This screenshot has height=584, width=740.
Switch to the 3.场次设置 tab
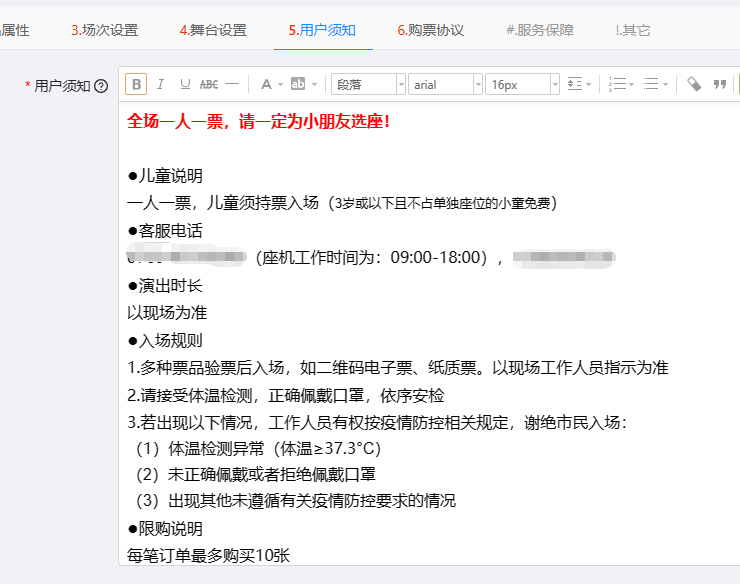[105, 30]
